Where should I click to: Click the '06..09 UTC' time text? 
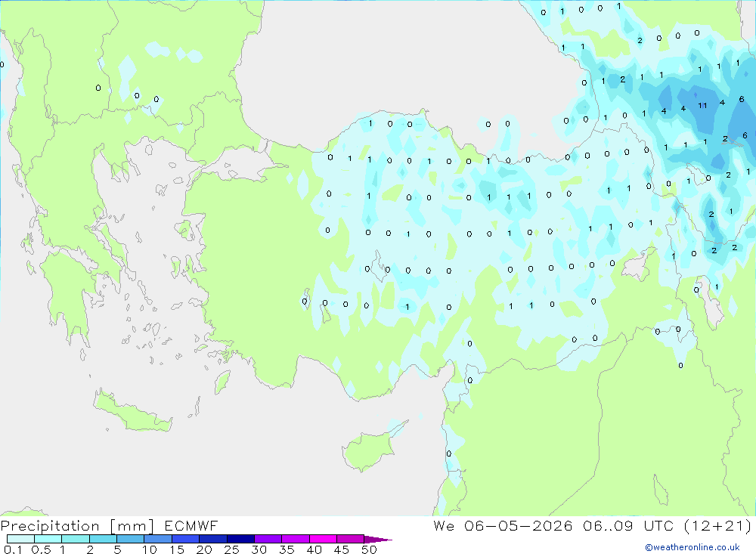coord(627,526)
